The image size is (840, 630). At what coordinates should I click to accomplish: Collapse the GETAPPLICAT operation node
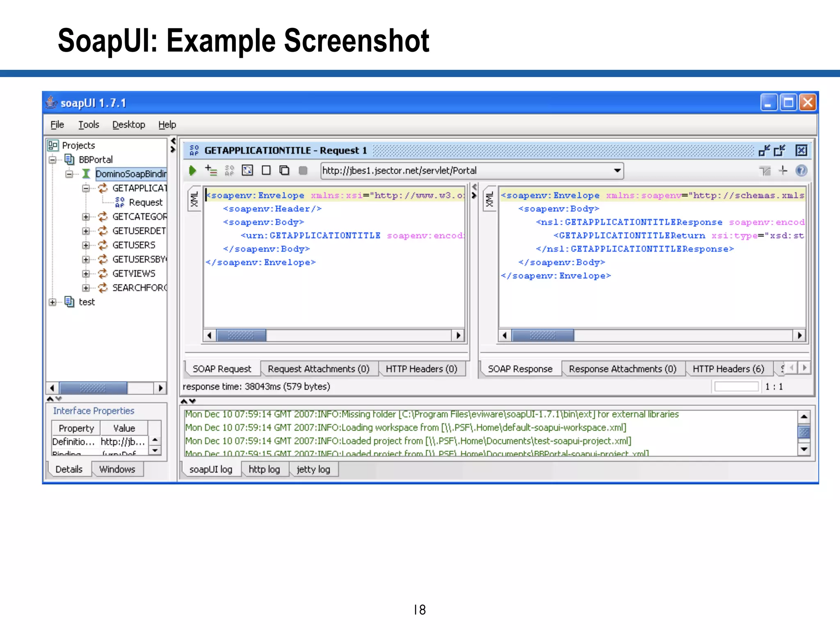click(86, 188)
